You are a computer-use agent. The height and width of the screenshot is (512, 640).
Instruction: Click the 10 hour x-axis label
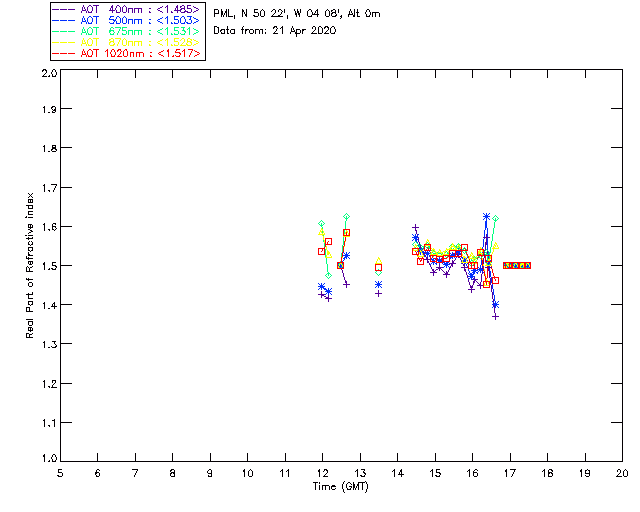pyautogui.click(x=247, y=473)
